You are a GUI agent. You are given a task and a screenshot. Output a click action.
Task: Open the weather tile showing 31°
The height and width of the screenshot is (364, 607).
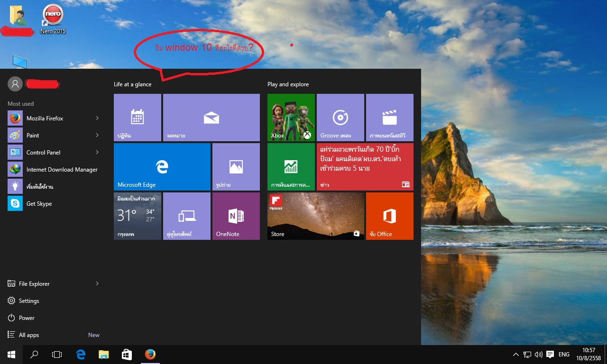coord(137,216)
